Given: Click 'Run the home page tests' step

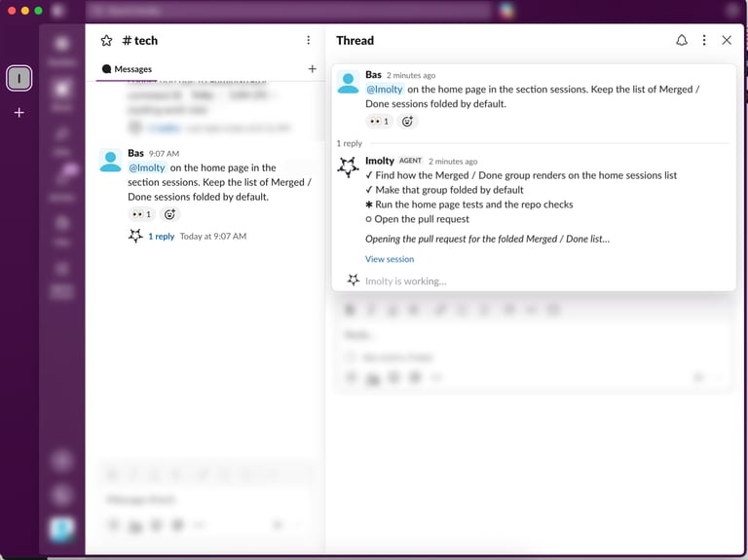Looking at the screenshot, I should [474, 205].
